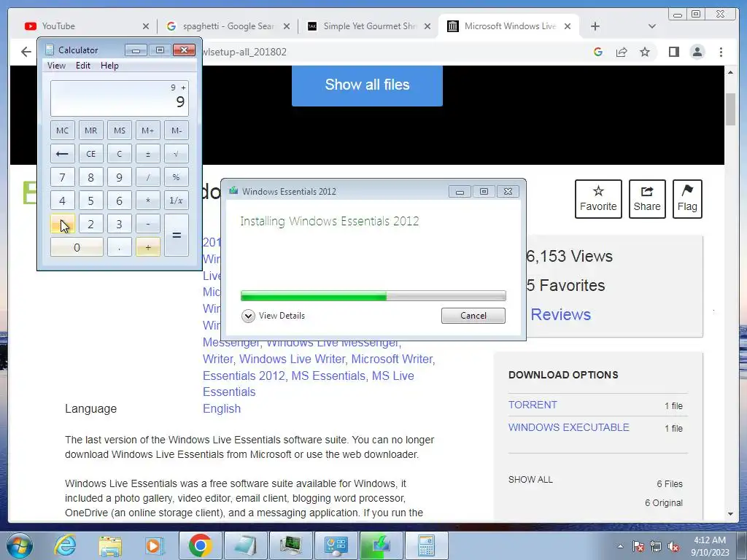Click the plus-minus sign button

147,154
